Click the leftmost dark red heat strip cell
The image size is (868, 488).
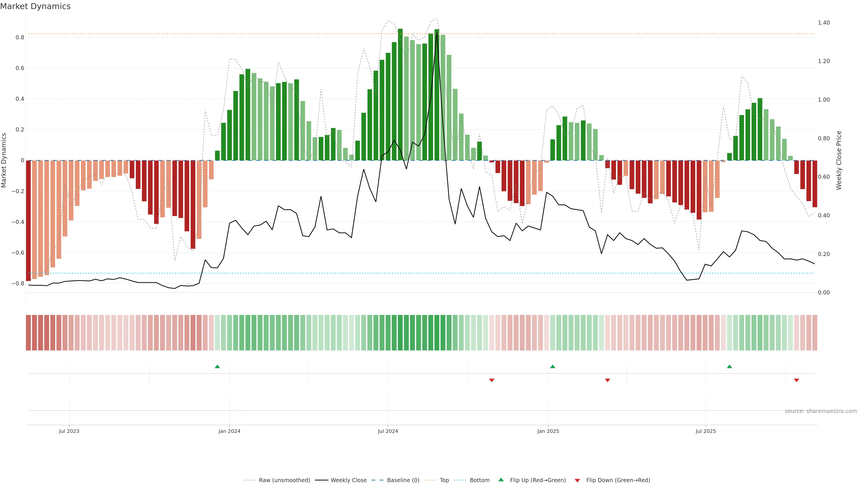[x=28, y=333]
